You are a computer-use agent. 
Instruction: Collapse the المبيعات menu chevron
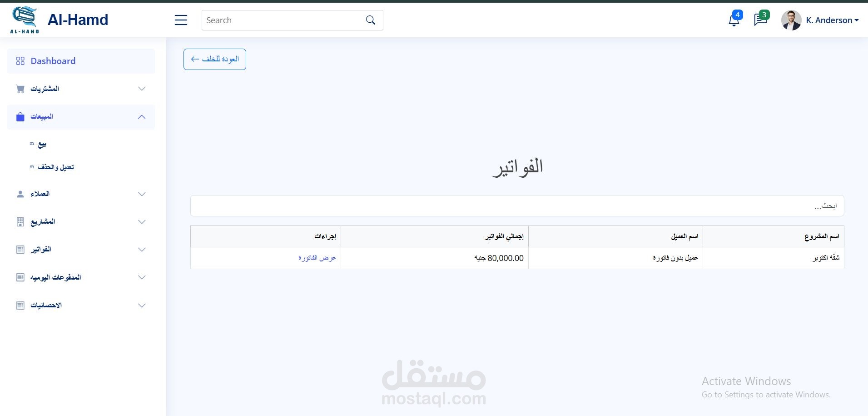142,117
